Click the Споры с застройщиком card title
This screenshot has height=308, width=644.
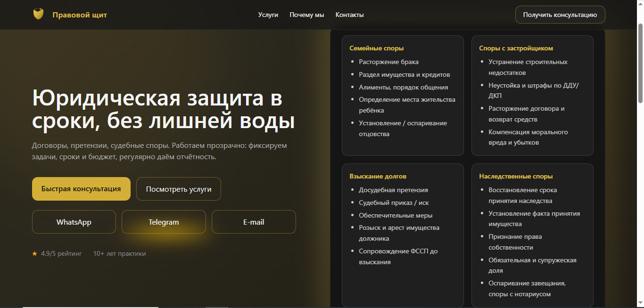click(x=516, y=48)
